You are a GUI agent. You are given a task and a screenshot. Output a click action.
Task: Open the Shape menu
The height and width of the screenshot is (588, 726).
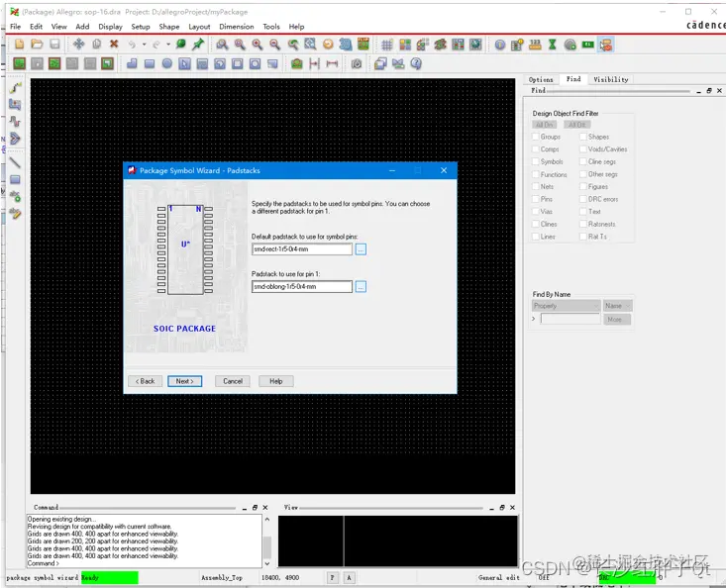coord(169,27)
